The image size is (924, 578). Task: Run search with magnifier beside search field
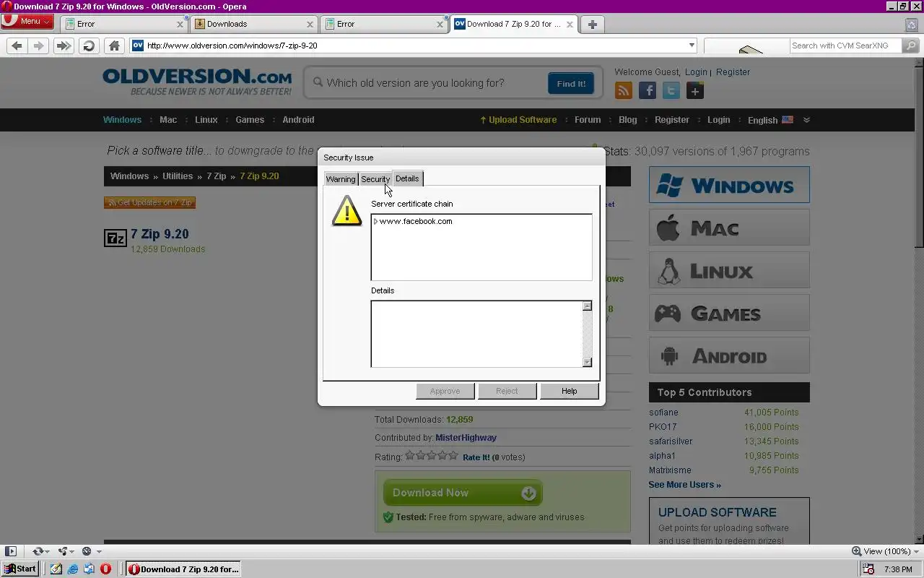(x=910, y=46)
